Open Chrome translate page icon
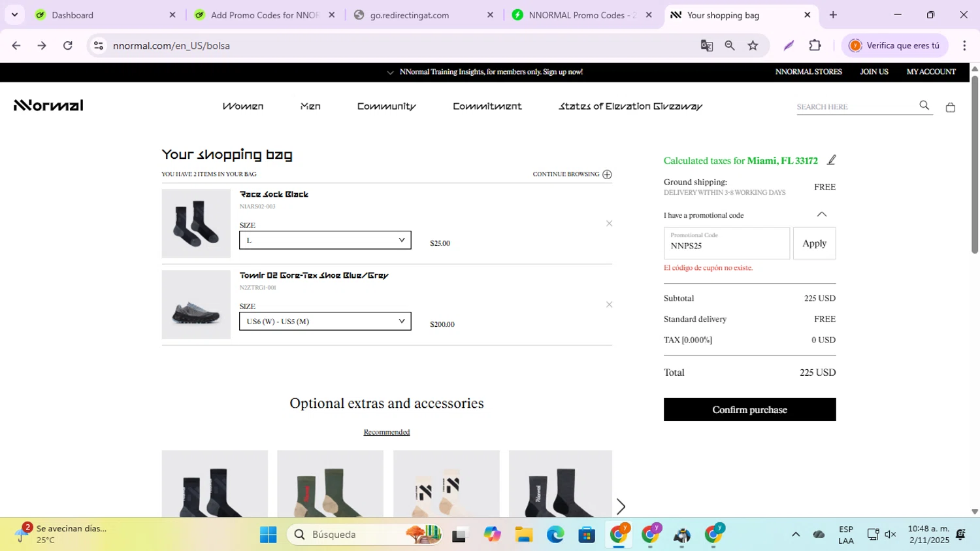Image resolution: width=980 pixels, height=551 pixels. (706, 46)
